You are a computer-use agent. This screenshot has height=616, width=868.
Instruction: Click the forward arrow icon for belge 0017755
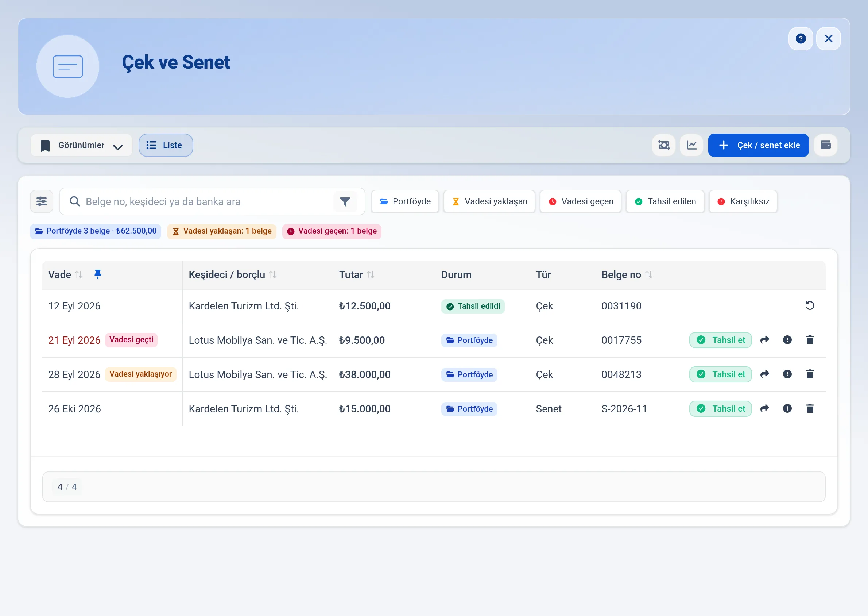[x=764, y=340]
